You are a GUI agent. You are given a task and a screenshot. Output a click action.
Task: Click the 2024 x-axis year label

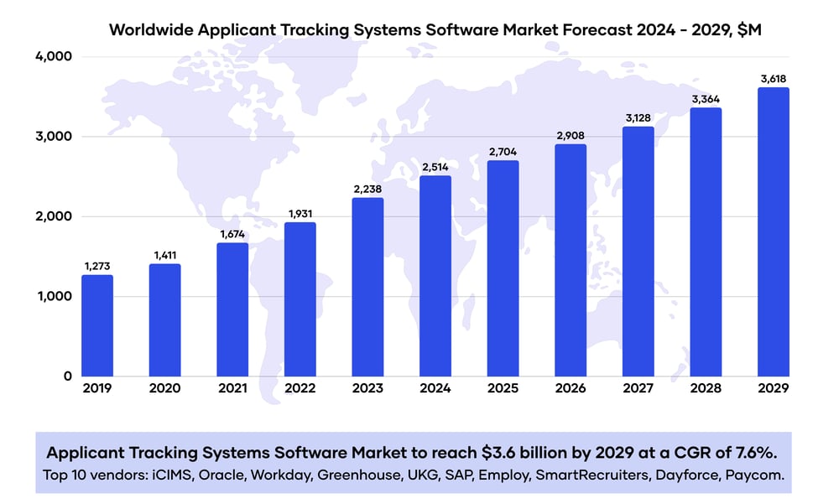435,388
